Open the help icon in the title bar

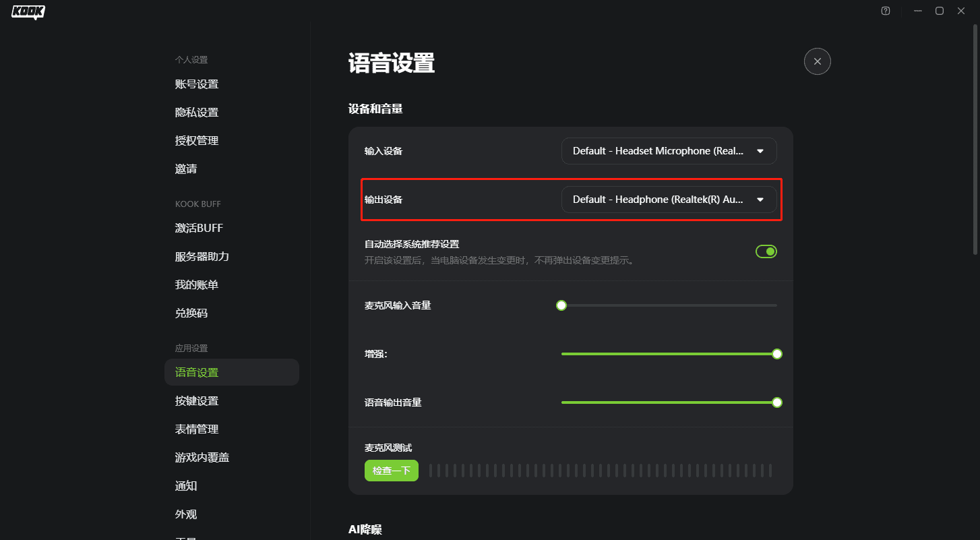click(885, 11)
